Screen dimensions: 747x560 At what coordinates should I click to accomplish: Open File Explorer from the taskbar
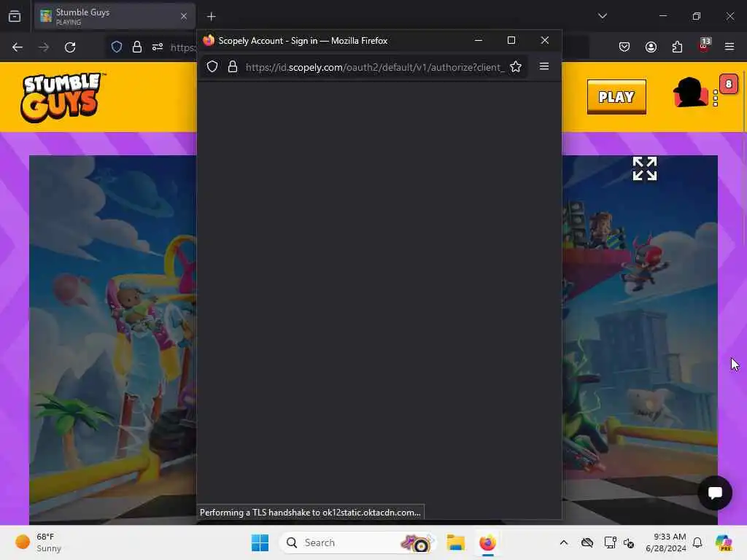pyautogui.click(x=455, y=542)
